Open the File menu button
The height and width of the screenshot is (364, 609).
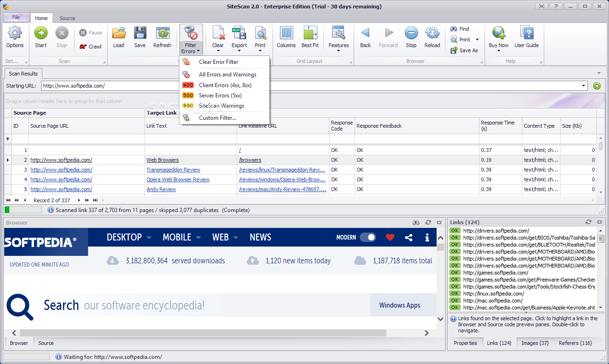pos(16,17)
